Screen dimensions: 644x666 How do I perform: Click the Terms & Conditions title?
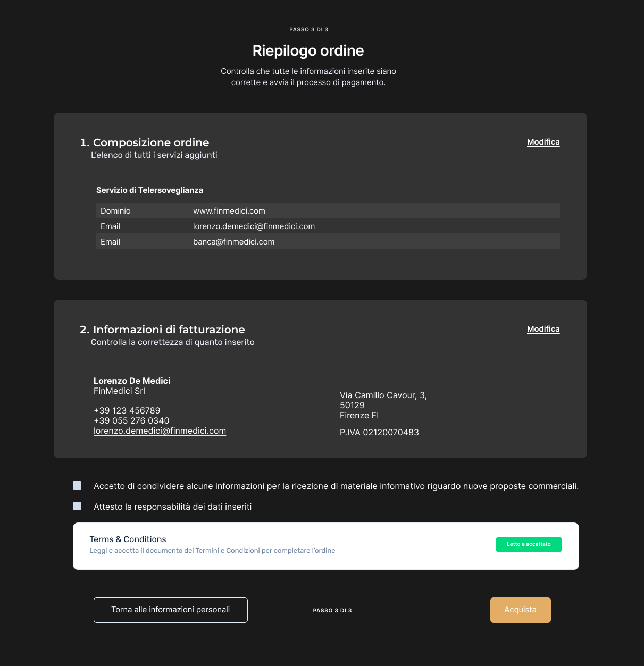coord(128,539)
